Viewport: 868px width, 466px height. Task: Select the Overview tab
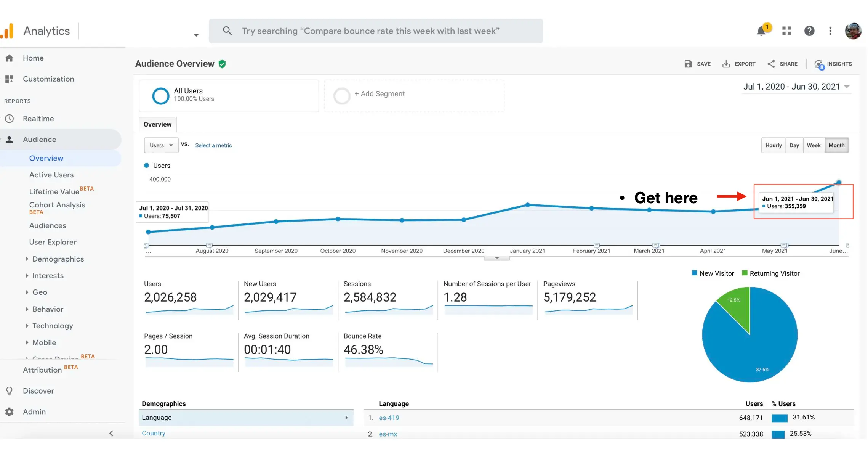pyautogui.click(x=157, y=124)
